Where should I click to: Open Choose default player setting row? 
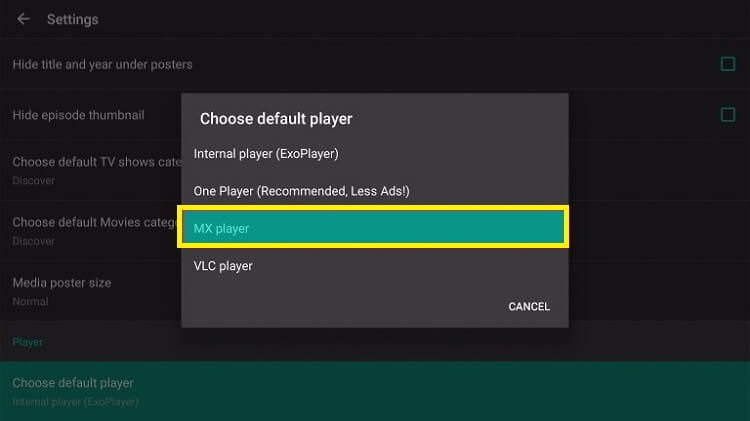click(x=375, y=391)
